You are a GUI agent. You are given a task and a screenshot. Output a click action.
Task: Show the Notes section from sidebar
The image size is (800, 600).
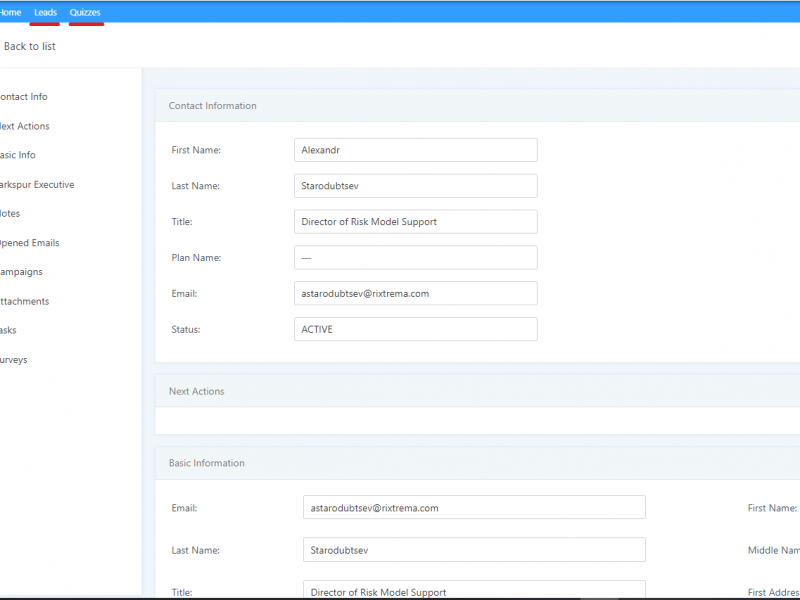point(10,214)
